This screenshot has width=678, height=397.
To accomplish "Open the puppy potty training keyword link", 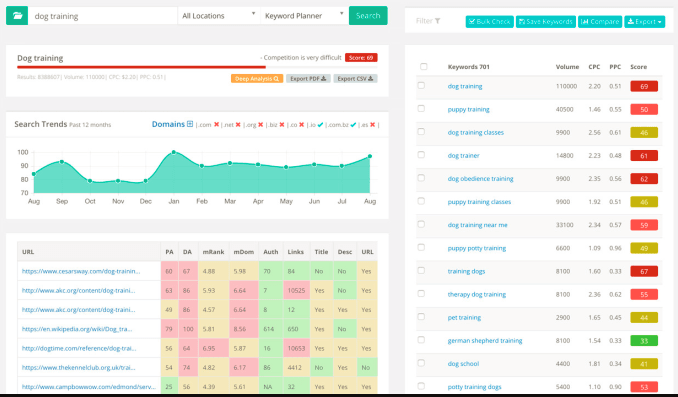I will tap(477, 248).
